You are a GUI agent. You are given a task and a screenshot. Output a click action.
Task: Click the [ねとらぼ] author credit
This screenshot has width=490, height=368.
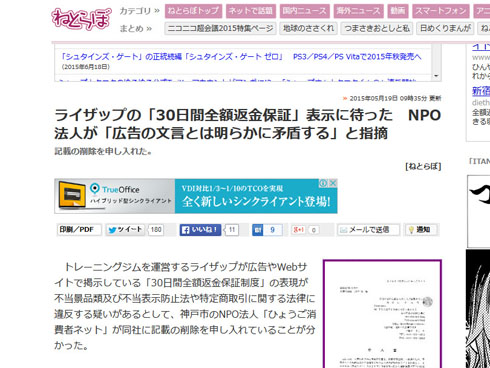click(423, 166)
